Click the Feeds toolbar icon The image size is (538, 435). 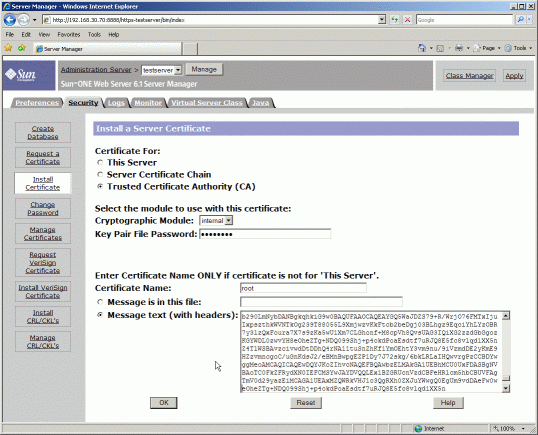[x=440, y=48]
